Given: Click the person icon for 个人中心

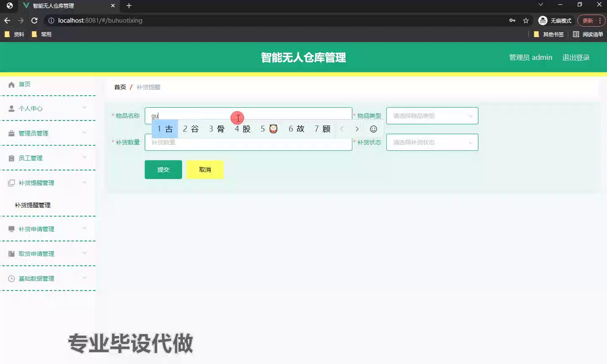Looking at the screenshot, I should coord(11,109).
